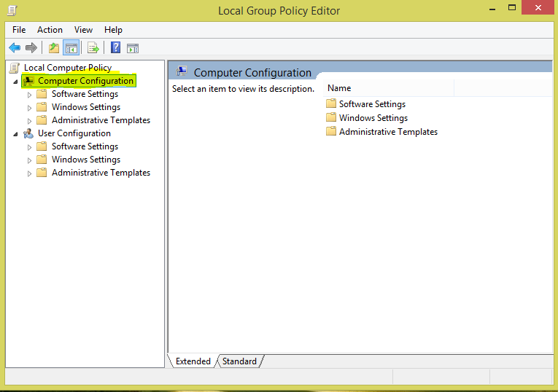The width and height of the screenshot is (558, 392).
Task: Go up one level with folder icon
Action: pyautogui.click(x=54, y=47)
